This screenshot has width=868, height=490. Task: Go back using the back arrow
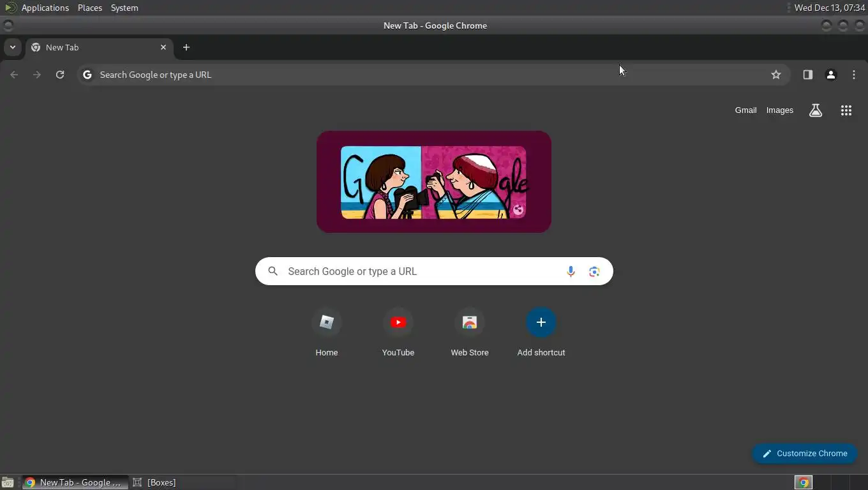click(x=14, y=75)
